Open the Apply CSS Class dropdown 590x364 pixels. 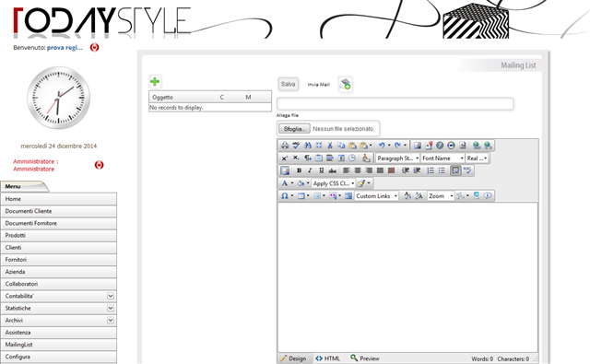tap(334, 183)
